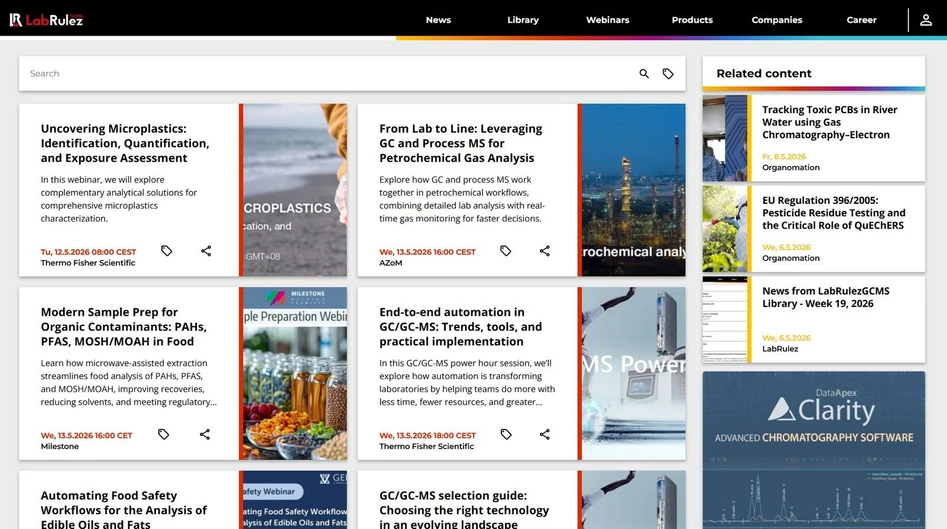Click the tag filter icon in search bar

pos(668,74)
